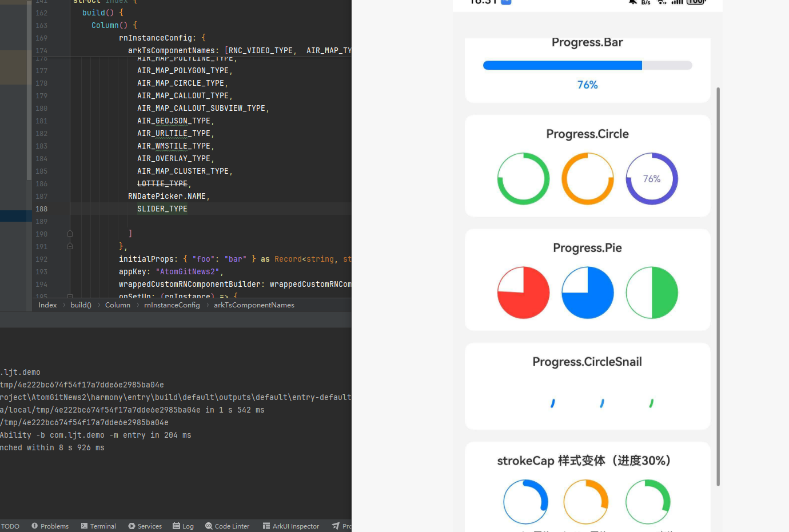Click the Progress.Bar card title

(587, 42)
